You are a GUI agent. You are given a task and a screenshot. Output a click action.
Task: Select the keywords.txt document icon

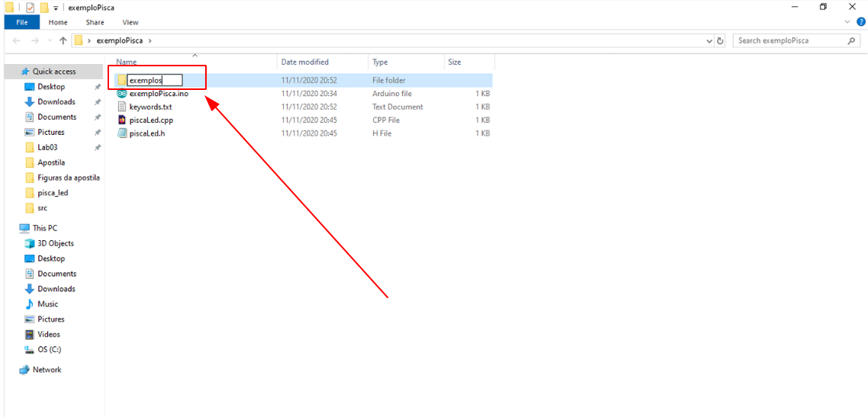[122, 107]
